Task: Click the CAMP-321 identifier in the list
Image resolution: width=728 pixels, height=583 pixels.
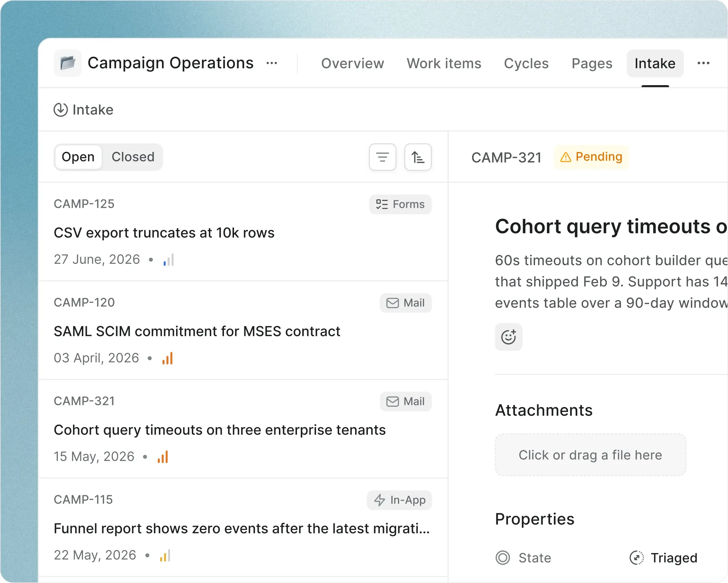Action: (84, 401)
